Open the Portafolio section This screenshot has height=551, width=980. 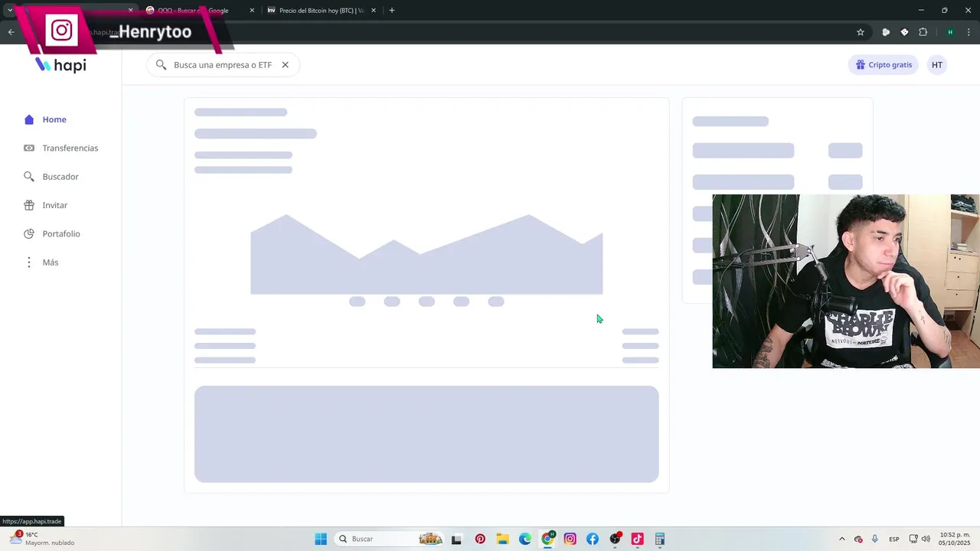click(51, 233)
